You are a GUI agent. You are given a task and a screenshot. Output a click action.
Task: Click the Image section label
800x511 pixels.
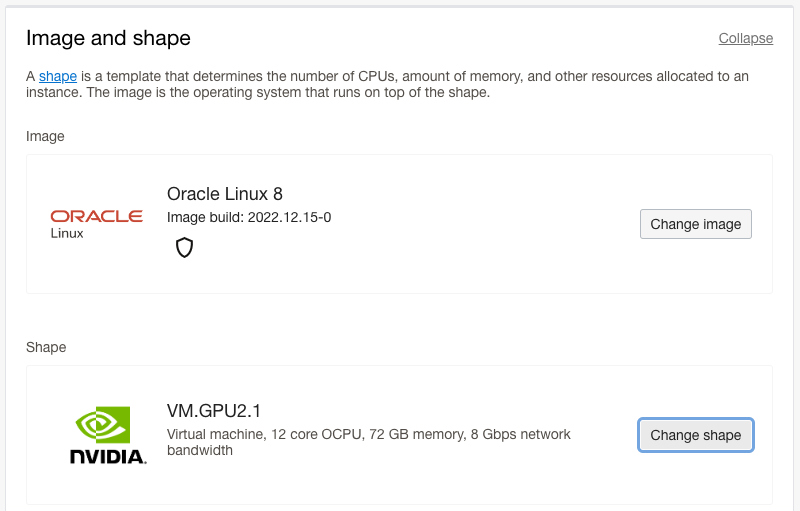click(x=45, y=136)
